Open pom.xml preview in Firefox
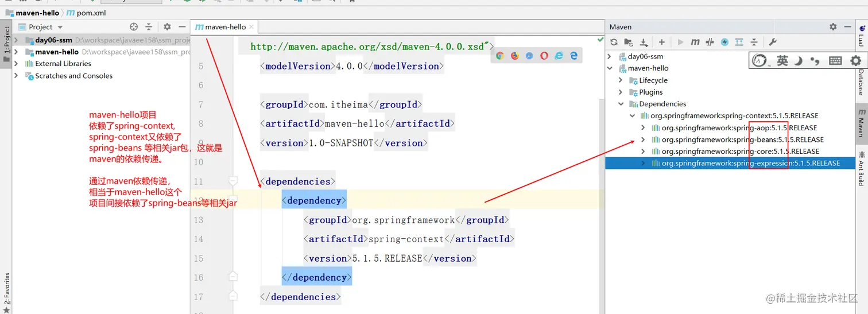Image resolution: width=868 pixels, height=314 pixels. point(515,56)
